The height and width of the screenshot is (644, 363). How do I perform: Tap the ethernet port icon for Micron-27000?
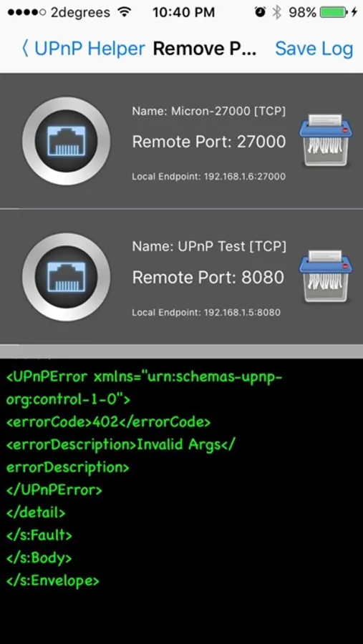click(66, 141)
